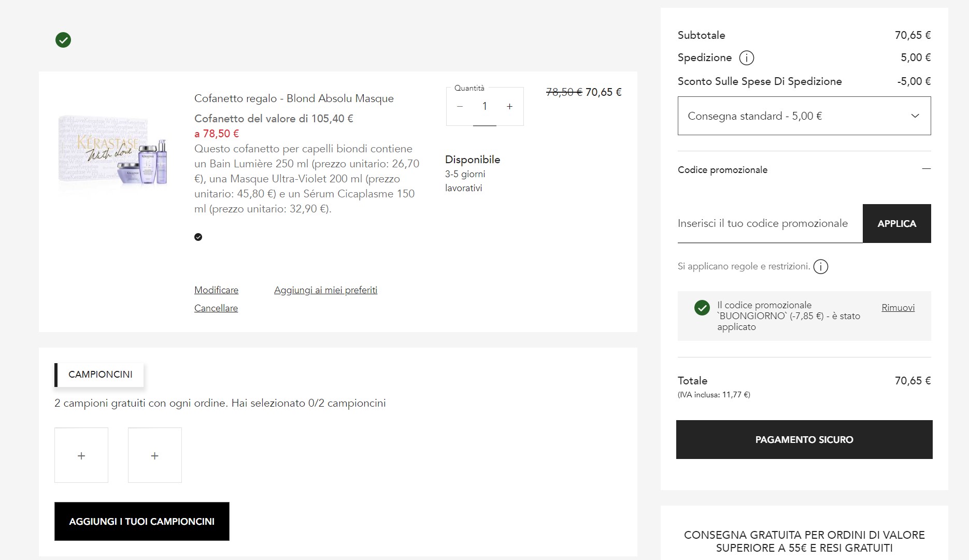
Task: Click AGGIUNGI I TUOI CAMPIONCINI button
Action: point(142,521)
